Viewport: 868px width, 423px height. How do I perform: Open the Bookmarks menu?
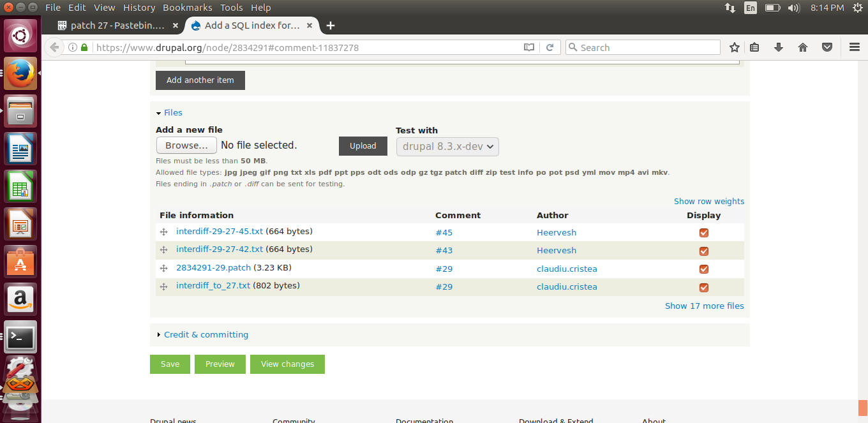point(187,7)
